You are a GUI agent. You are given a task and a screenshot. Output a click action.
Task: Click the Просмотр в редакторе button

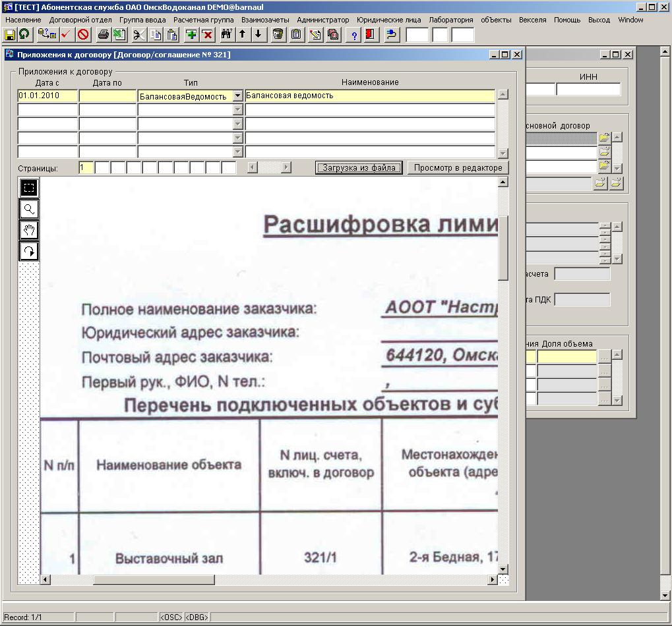pyautogui.click(x=458, y=168)
